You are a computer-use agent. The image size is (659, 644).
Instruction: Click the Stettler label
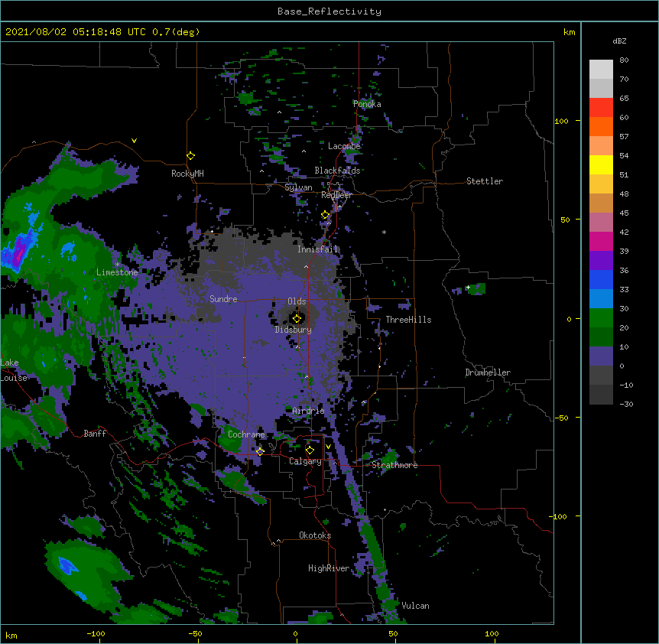485,181
